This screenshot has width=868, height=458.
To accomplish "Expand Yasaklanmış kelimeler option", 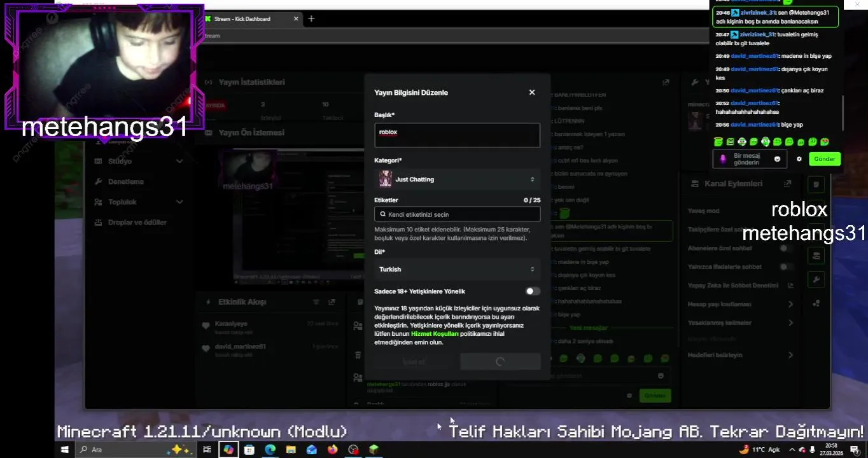I will (741, 323).
